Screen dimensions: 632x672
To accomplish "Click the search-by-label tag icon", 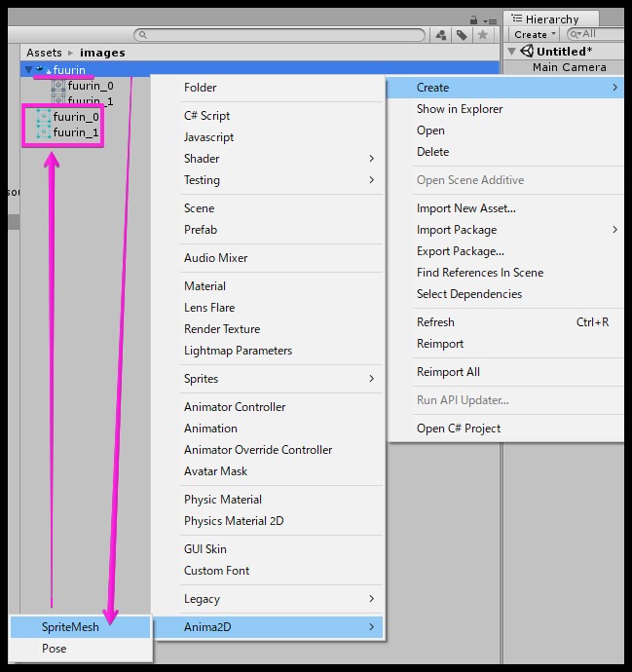I will pos(462,35).
